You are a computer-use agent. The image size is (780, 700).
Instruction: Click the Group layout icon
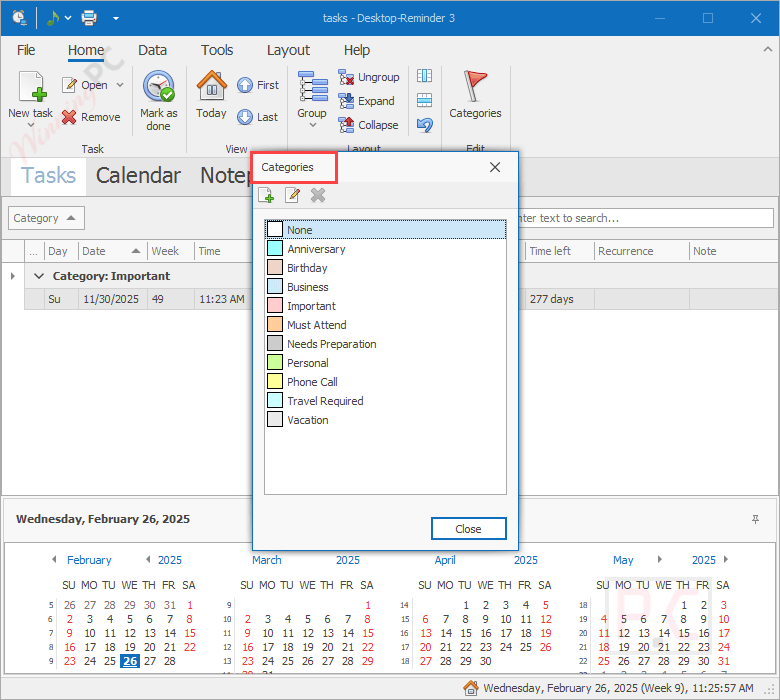(312, 87)
